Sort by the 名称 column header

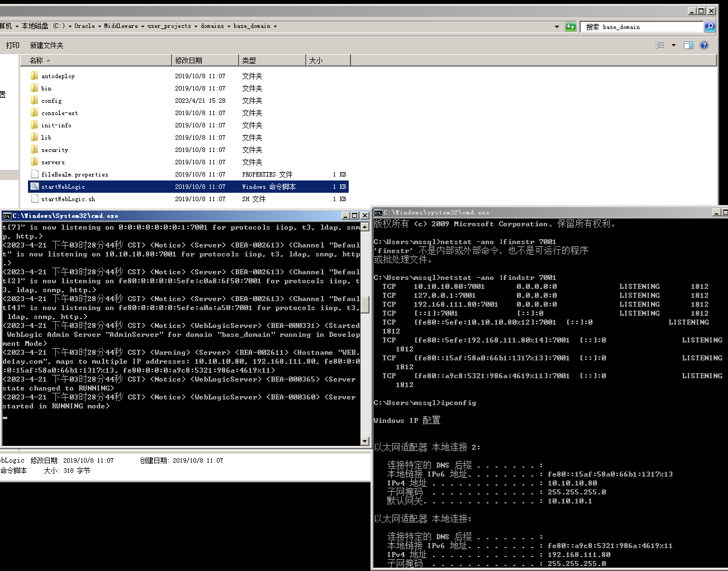(x=96, y=60)
